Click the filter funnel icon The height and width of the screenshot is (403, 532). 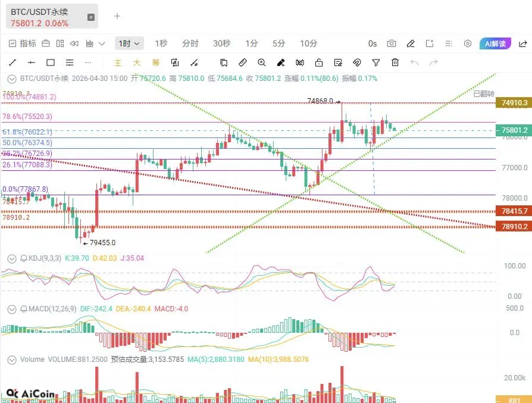click(376, 63)
